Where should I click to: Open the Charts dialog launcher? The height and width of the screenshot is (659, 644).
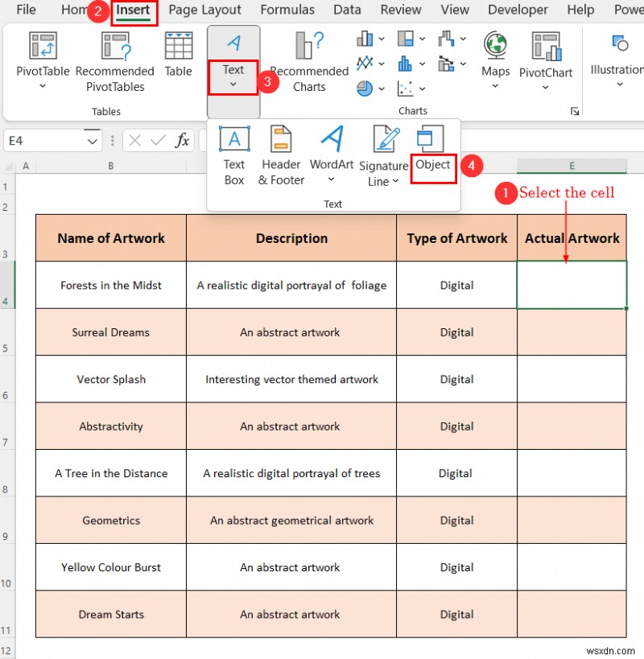pyautogui.click(x=575, y=111)
